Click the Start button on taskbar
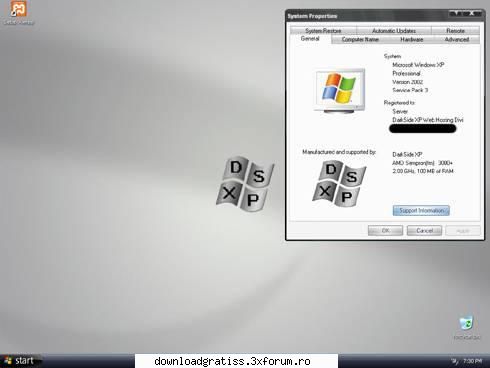The width and height of the screenshot is (490, 368). pos(20,361)
